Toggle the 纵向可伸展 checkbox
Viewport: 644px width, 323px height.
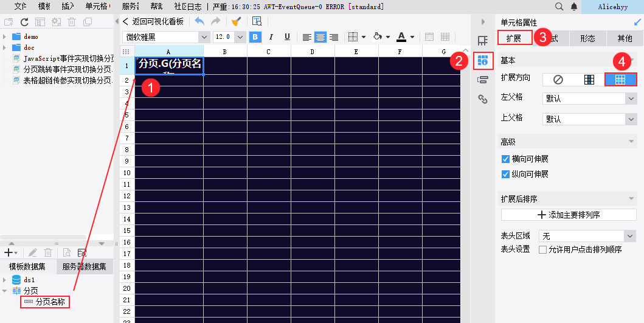505,174
